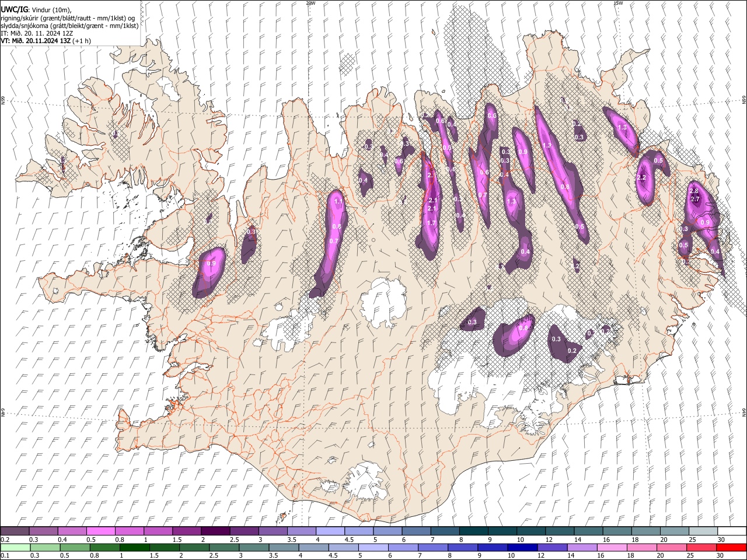Click the red-pink swatch between 25 and 30 in the lower scale

701,547
